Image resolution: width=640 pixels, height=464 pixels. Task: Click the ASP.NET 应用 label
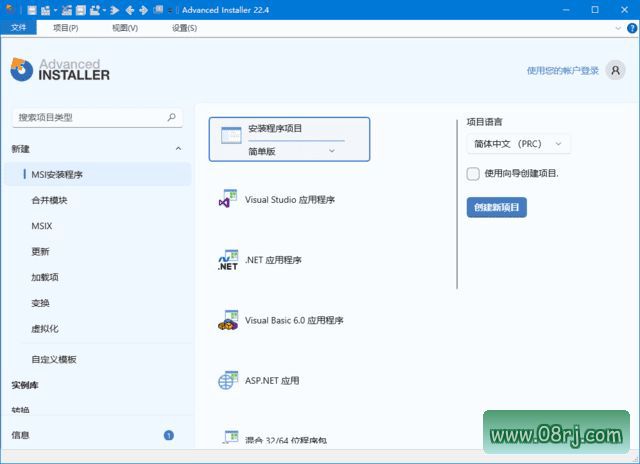pyautogui.click(x=272, y=381)
